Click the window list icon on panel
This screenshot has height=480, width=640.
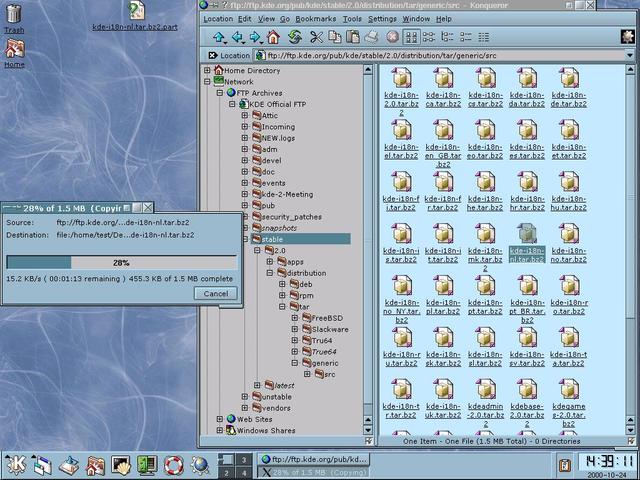42,465
